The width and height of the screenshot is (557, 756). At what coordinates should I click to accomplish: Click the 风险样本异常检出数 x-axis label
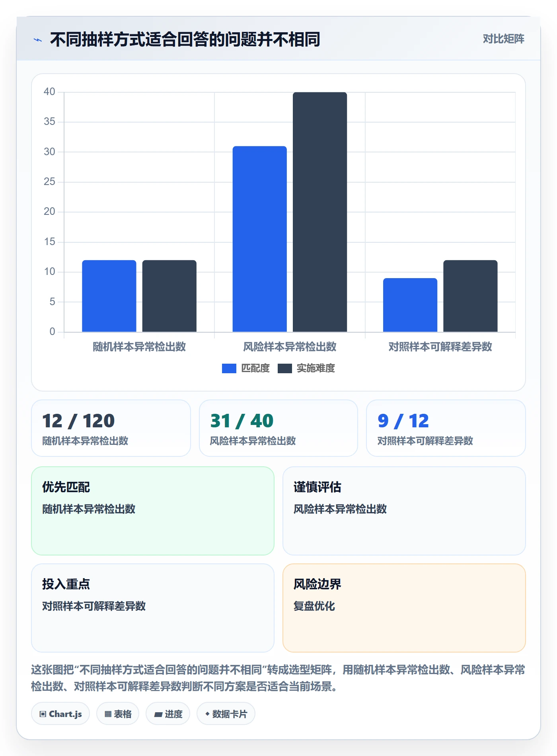pyautogui.click(x=290, y=347)
